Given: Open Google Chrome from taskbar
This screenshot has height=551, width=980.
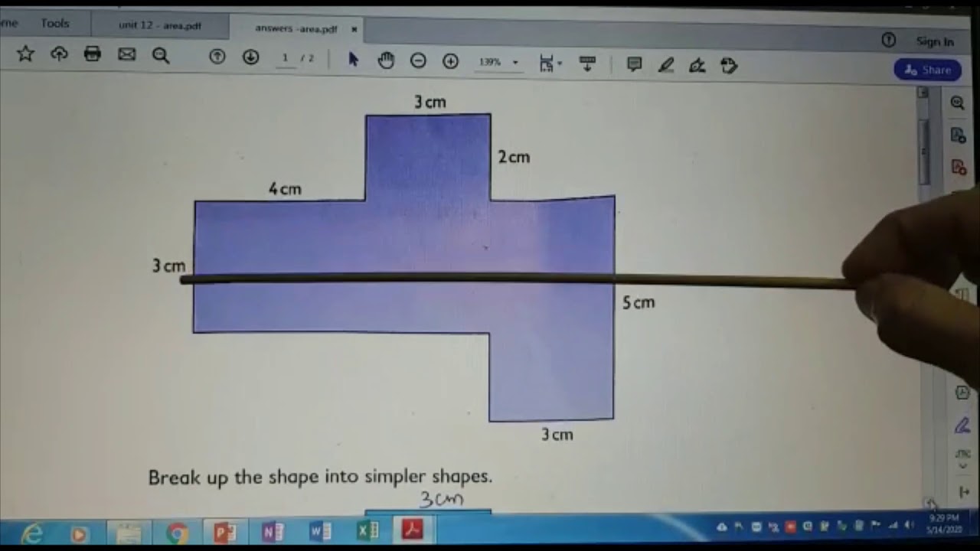Looking at the screenshot, I should pyautogui.click(x=177, y=533).
